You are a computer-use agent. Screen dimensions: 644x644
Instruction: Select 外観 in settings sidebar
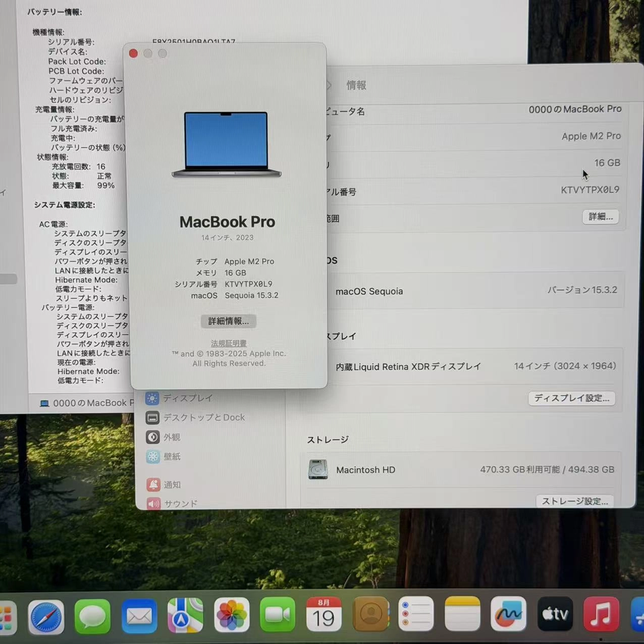[163, 437]
